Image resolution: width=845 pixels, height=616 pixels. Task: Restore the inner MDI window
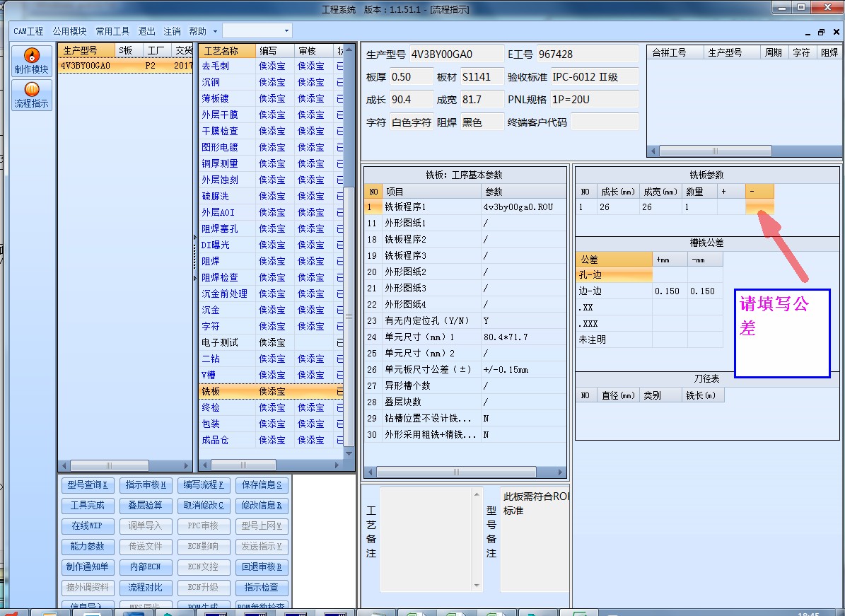tap(821, 32)
